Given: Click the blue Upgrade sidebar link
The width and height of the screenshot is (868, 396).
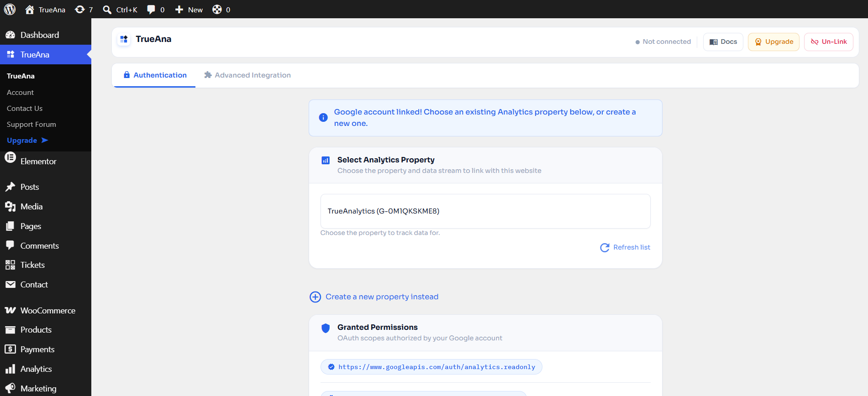Looking at the screenshot, I should [x=27, y=141].
